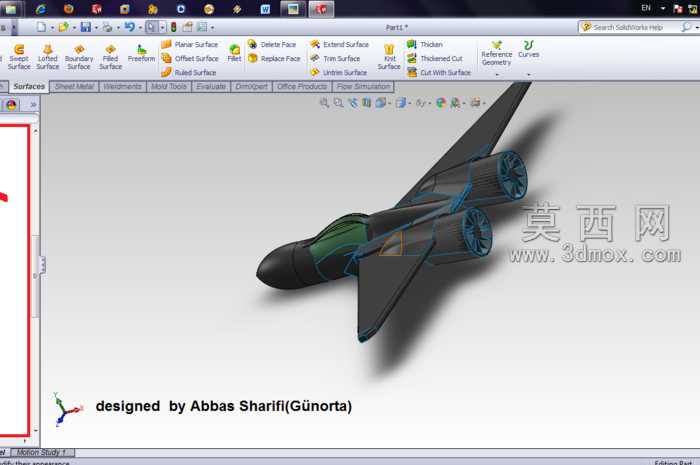Click the Planar Surface tool
Viewport: 700px width, 465px height.
coord(190,45)
